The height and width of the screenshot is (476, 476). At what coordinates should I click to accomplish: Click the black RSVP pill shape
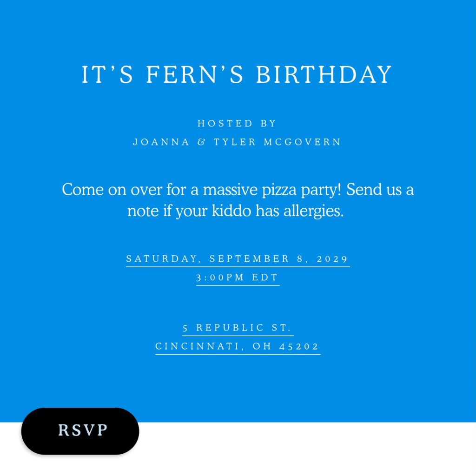79,431
